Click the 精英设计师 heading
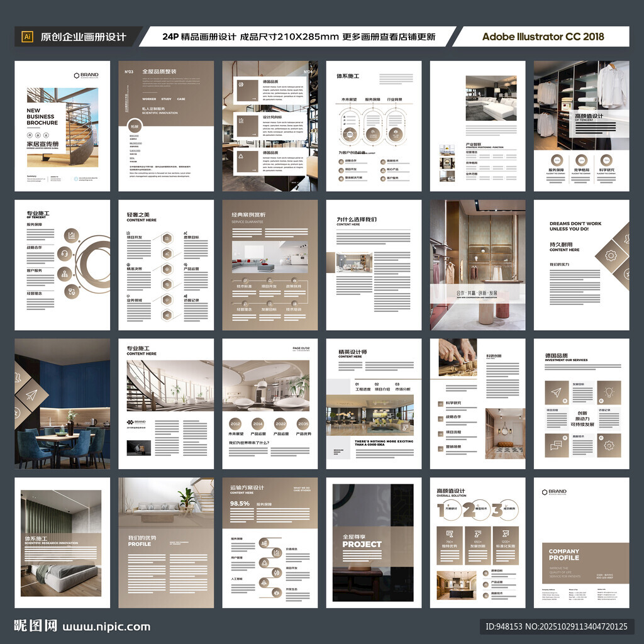Image resolution: width=644 pixels, height=644 pixels. coord(353,352)
